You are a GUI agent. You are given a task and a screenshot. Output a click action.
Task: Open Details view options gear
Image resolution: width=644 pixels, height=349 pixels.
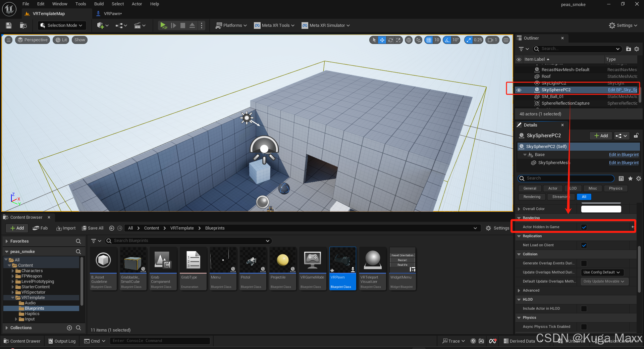coord(639,179)
